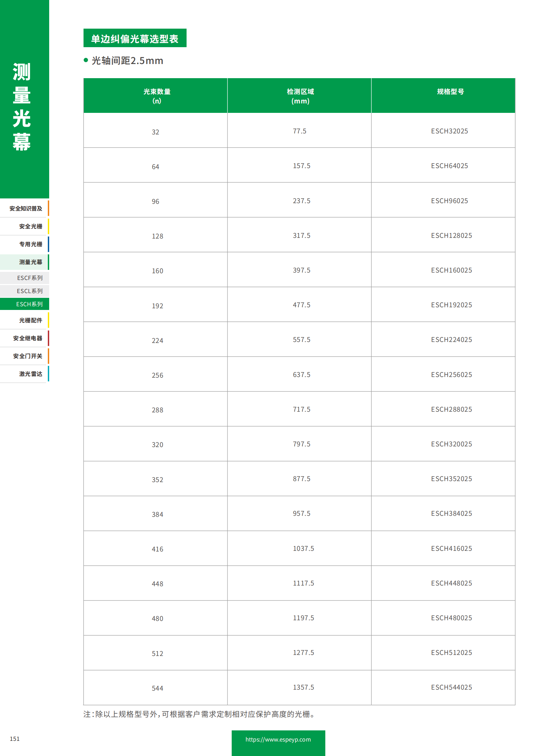
Task: Select the 专用光栅 sidebar tab
Action: click(30, 244)
